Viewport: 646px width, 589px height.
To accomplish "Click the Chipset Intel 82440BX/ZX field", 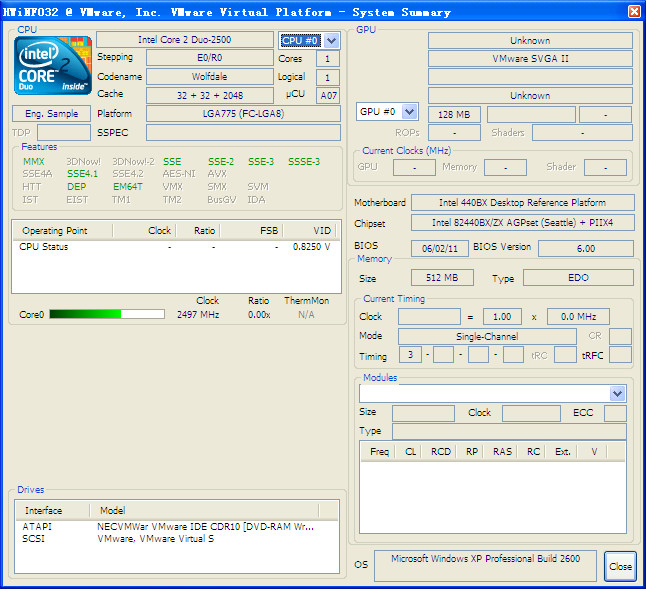I will 522,223.
